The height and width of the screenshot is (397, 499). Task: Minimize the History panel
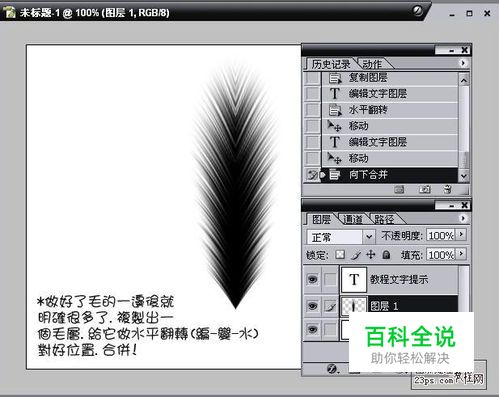click(451, 51)
